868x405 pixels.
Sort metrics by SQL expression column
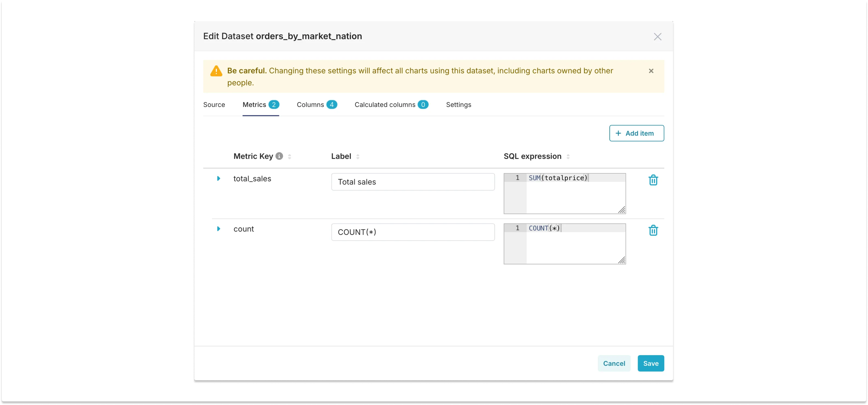[x=568, y=157]
